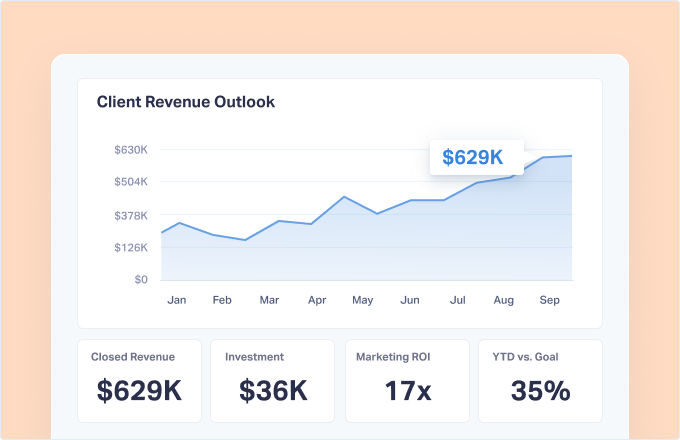Click the Jul month label
This screenshot has width=680, height=440.
coord(458,300)
